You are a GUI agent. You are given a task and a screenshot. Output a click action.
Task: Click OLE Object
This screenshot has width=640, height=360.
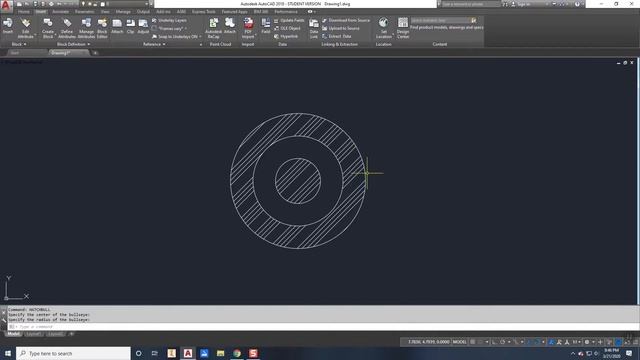point(287,28)
